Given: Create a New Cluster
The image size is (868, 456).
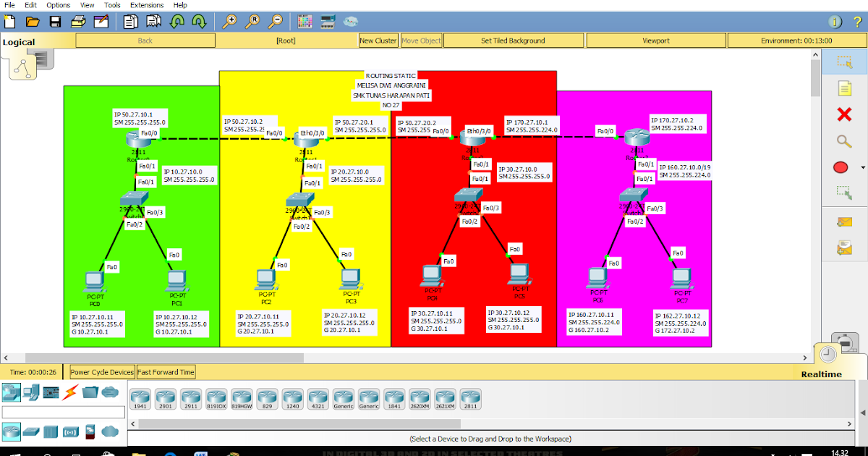Looking at the screenshot, I should coord(378,40).
